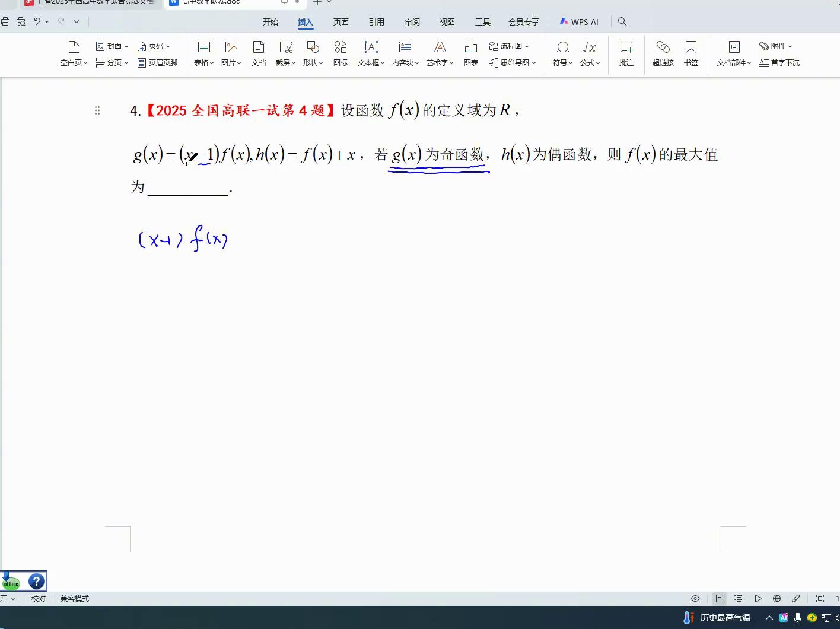Open the 超链接 hyperlink tool

coord(663,47)
